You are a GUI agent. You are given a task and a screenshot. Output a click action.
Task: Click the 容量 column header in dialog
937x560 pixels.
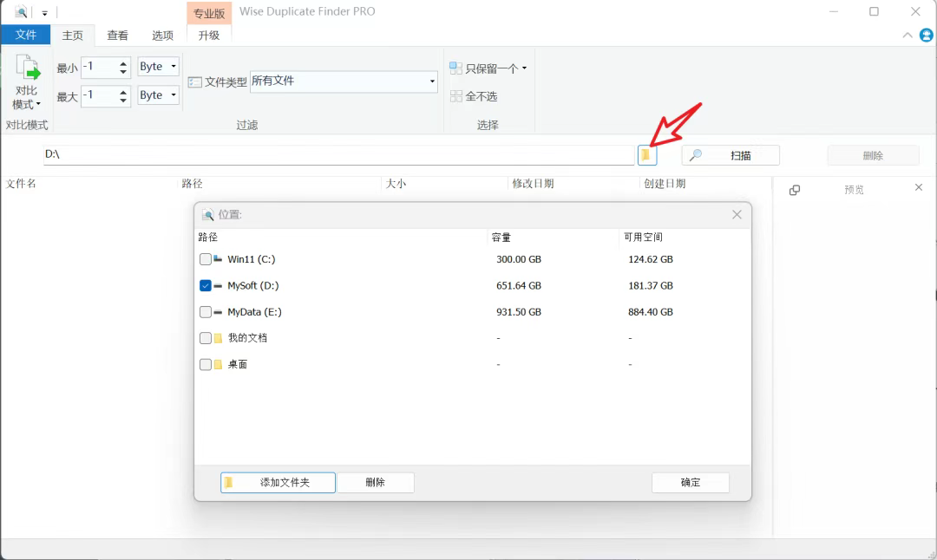point(501,237)
